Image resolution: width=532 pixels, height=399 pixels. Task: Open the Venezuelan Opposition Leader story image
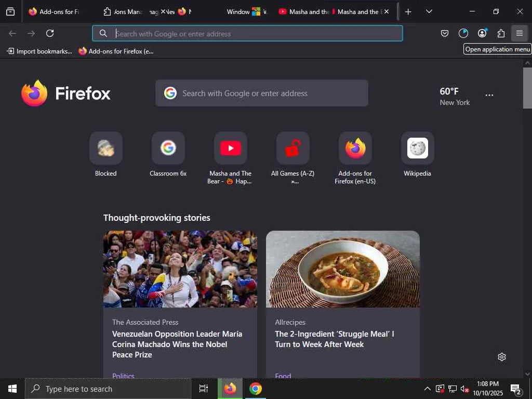click(x=180, y=269)
